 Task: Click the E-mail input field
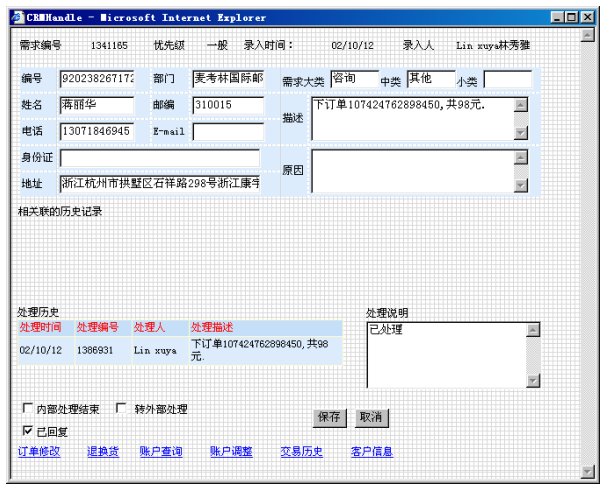click(228, 131)
